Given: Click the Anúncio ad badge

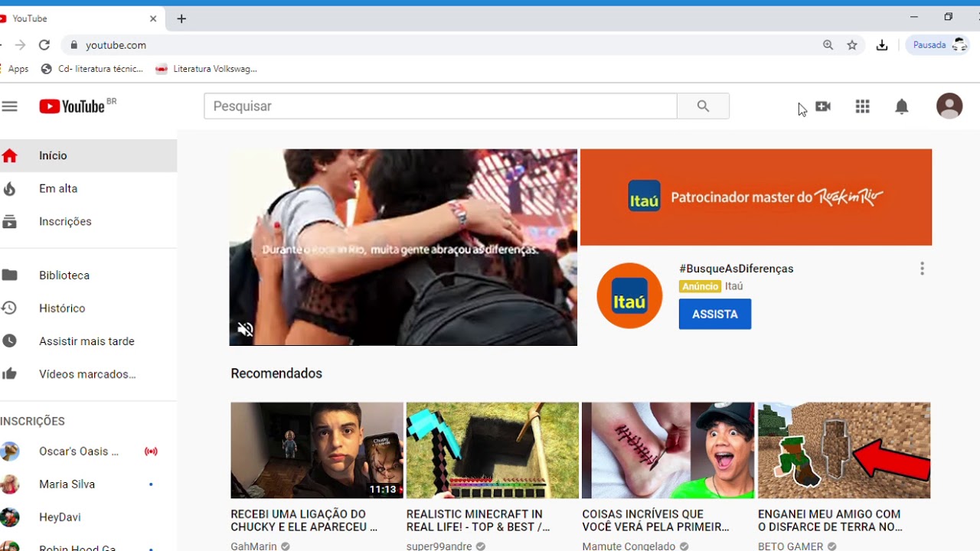Looking at the screenshot, I should click(x=700, y=286).
